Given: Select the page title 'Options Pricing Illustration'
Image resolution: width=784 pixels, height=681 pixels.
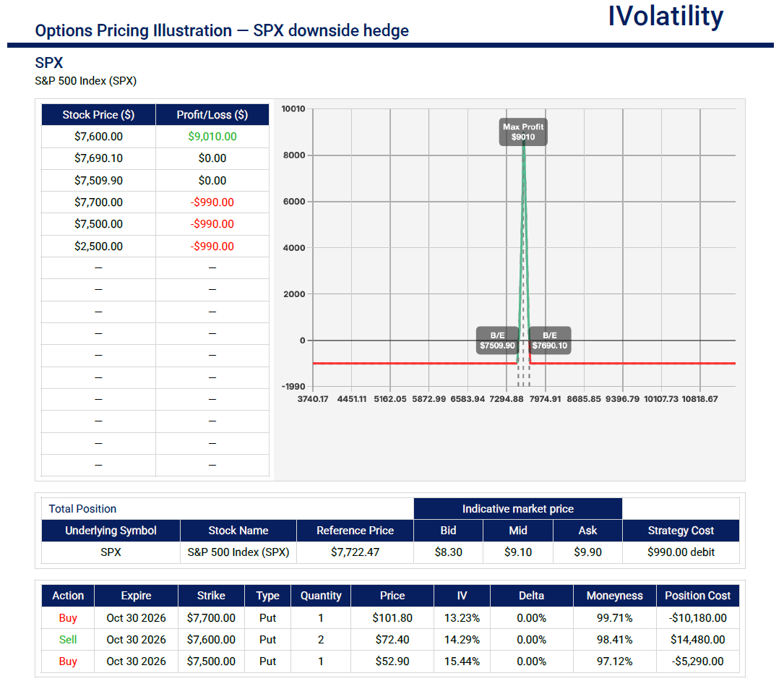Looking at the screenshot, I should 134,30.
